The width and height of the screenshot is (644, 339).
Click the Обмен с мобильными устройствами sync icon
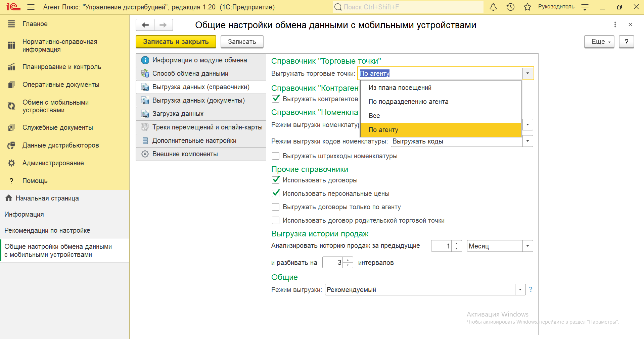pos(11,106)
